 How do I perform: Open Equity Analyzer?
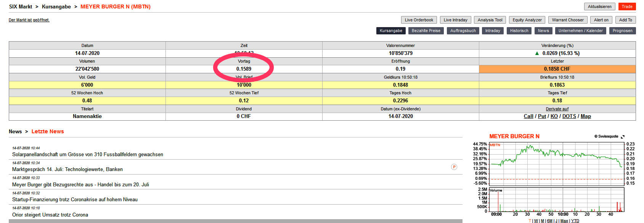[x=527, y=20]
